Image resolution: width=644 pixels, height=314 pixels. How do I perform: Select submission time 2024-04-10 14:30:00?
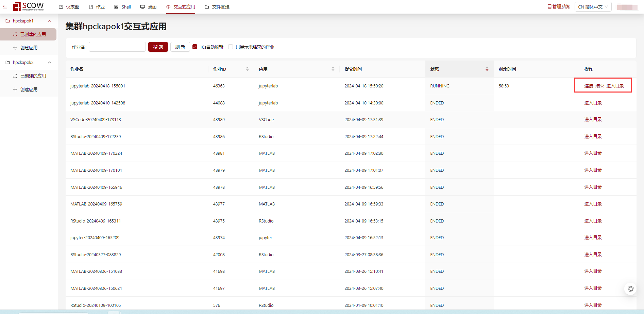click(x=364, y=103)
